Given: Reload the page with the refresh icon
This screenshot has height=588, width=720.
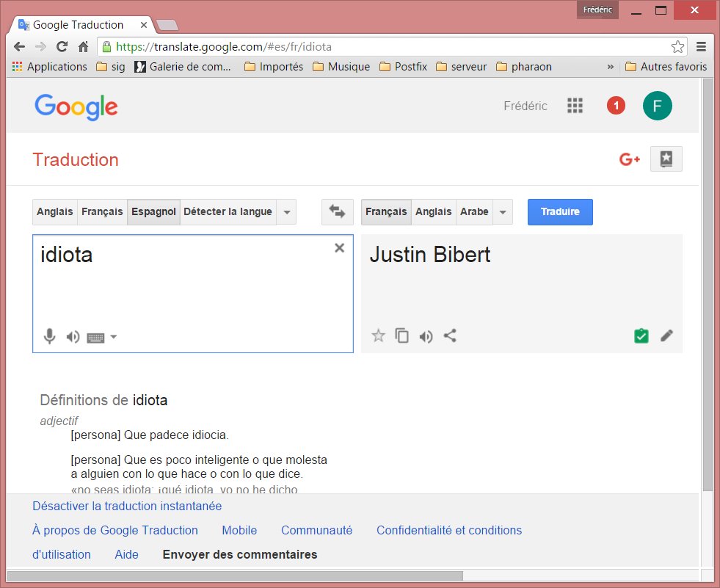Looking at the screenshot, I should 62,46.
